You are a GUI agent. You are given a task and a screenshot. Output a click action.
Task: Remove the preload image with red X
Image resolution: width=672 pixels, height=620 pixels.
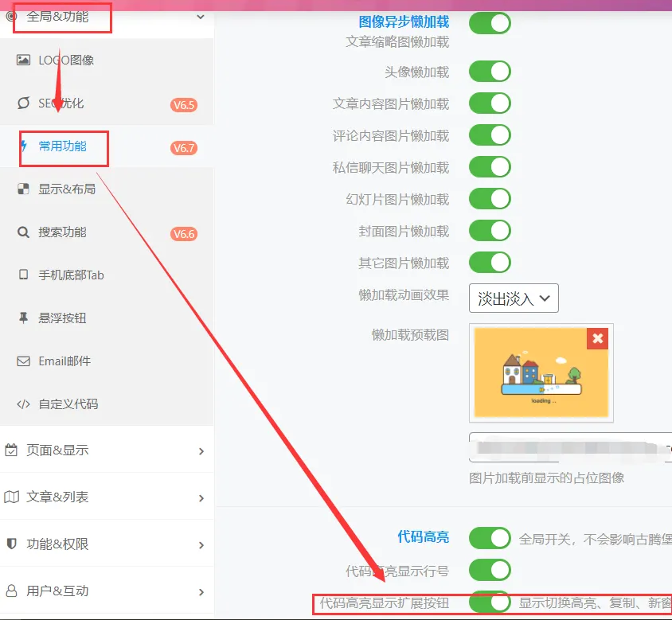tap(597, 338)
